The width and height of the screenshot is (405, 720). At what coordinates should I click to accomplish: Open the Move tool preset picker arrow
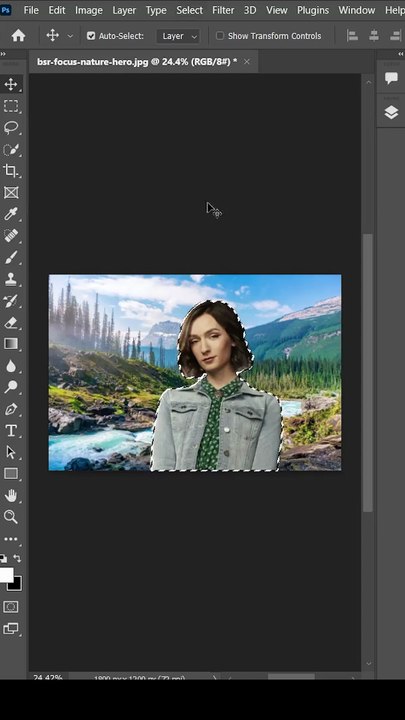coord(70,36)
